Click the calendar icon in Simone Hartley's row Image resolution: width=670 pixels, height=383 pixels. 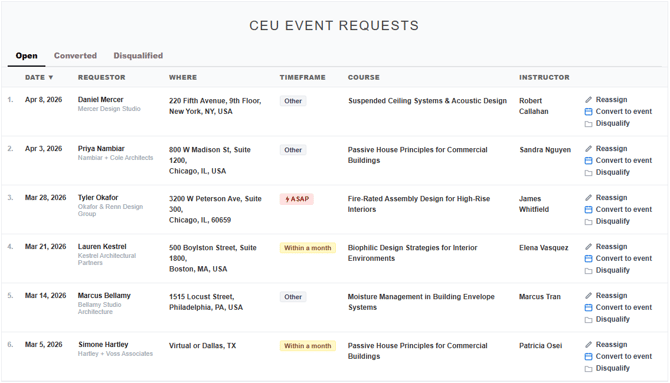tap(588, 356)
